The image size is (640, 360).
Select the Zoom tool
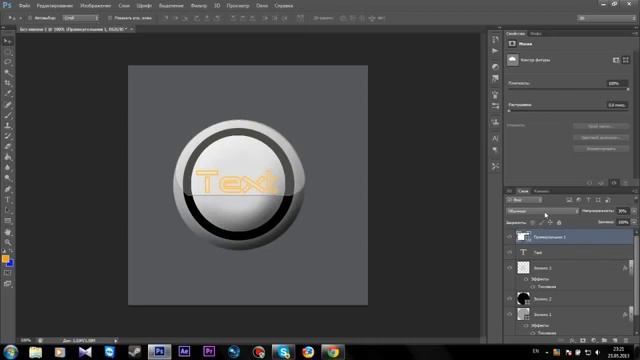tap(7, 242)
